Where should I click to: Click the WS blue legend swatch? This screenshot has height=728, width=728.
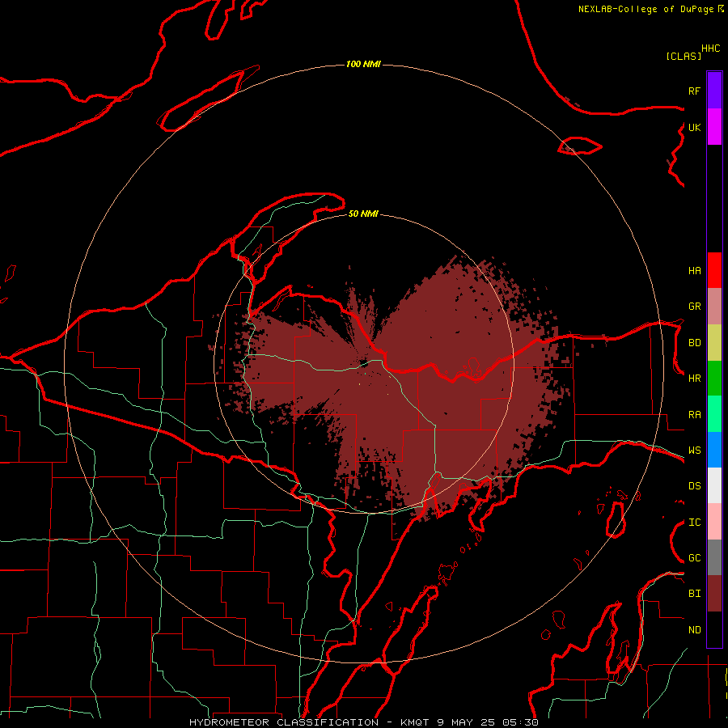(x=714, y=450)
